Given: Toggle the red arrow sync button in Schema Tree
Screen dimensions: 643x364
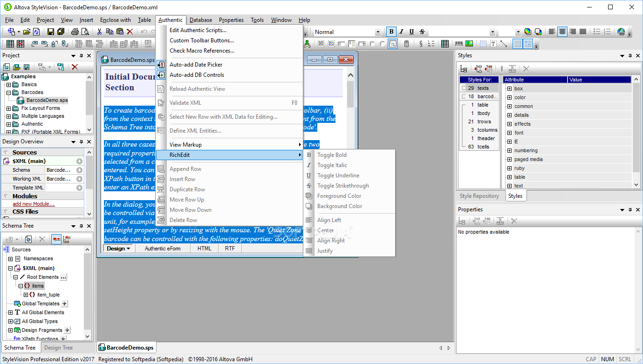Looking at the screenshot, I should (x=56, y=239).
